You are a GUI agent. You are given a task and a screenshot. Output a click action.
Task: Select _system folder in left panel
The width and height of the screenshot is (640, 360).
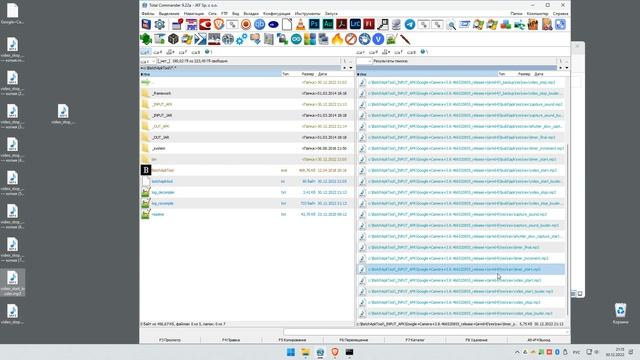pos(247,149)
